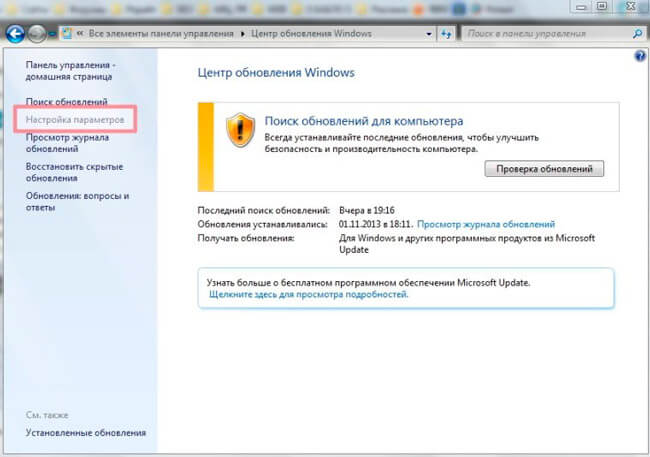Click the 'См. также' sidebar label

tap(47, 415)
